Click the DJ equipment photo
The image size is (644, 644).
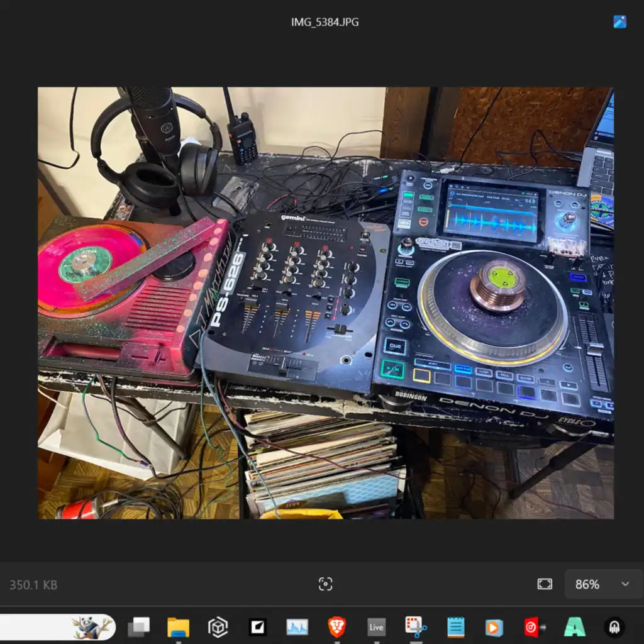(326, 303)
